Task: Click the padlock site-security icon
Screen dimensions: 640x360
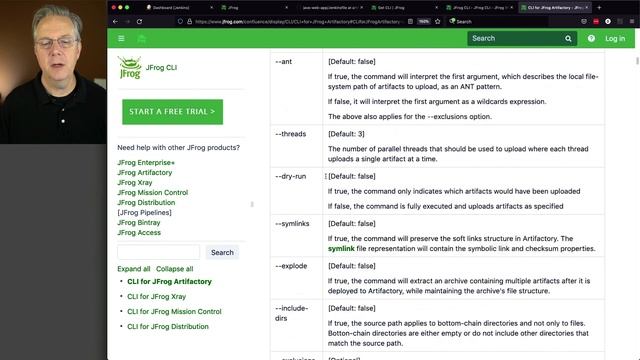Action: 189,21
